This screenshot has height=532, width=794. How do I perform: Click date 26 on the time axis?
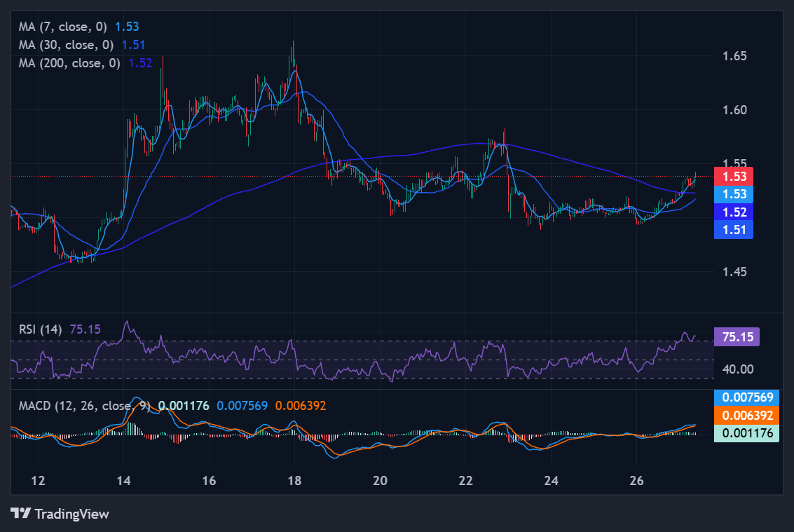click(x=636, y=481)
